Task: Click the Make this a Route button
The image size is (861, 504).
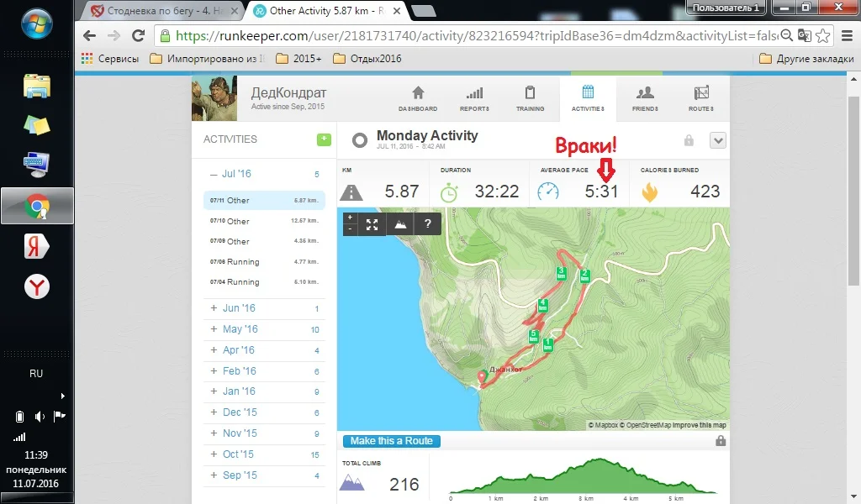Action: click(x=392, y=441)
